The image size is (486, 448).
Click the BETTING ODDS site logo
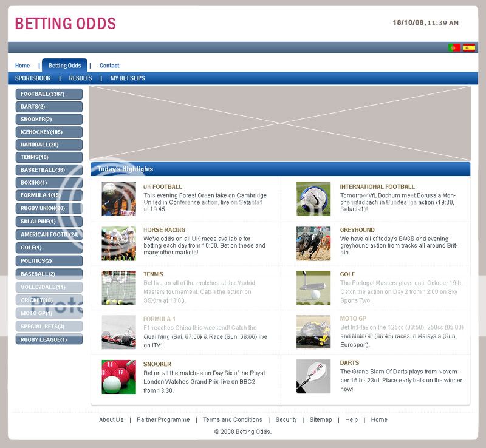coord(66,24)
